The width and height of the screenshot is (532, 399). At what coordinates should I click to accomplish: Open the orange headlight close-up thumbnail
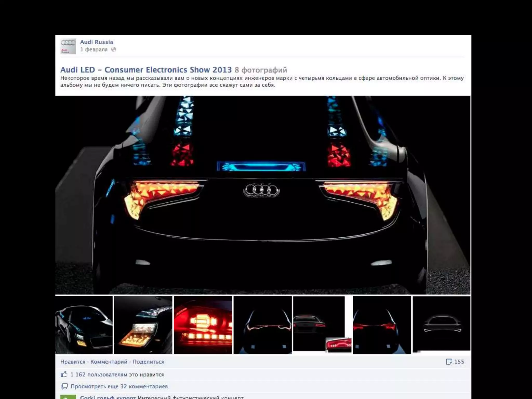tap(143, 325)
